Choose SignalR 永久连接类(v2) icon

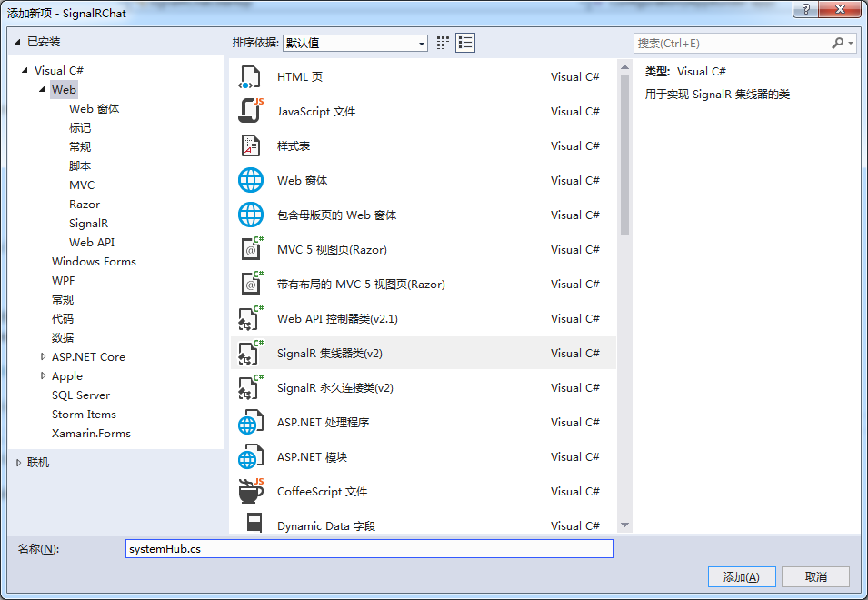point(251,387)
